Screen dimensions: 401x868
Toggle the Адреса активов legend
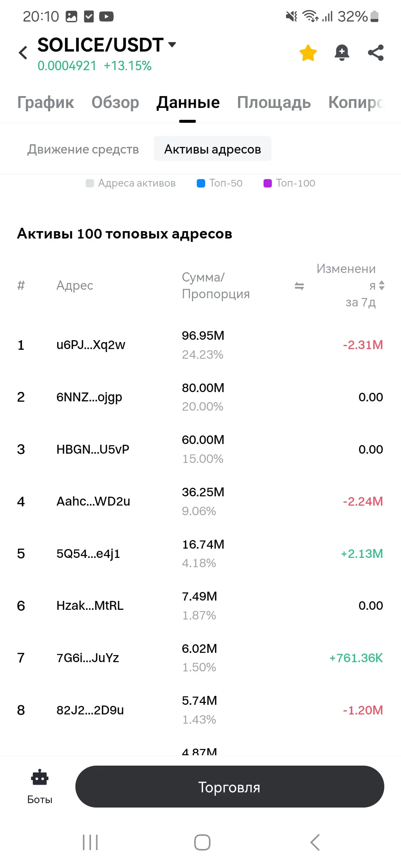coord(131,183)
